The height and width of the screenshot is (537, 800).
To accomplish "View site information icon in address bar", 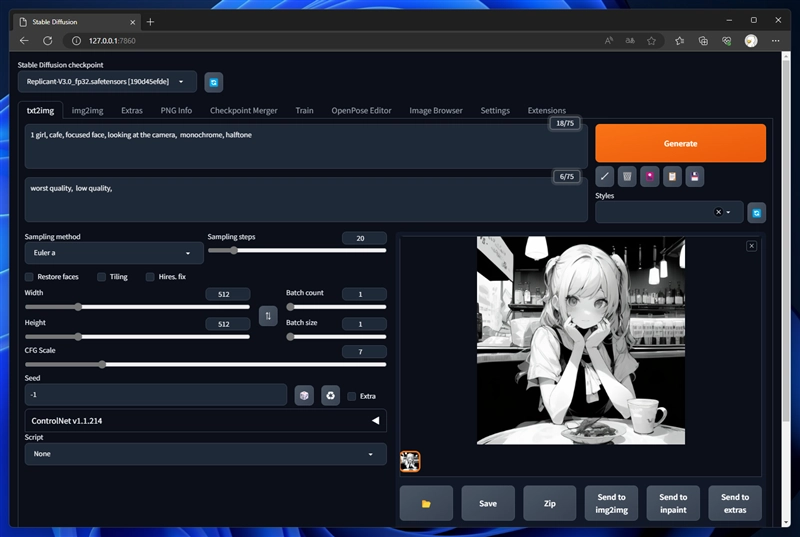I will click(x=76, y=41).
